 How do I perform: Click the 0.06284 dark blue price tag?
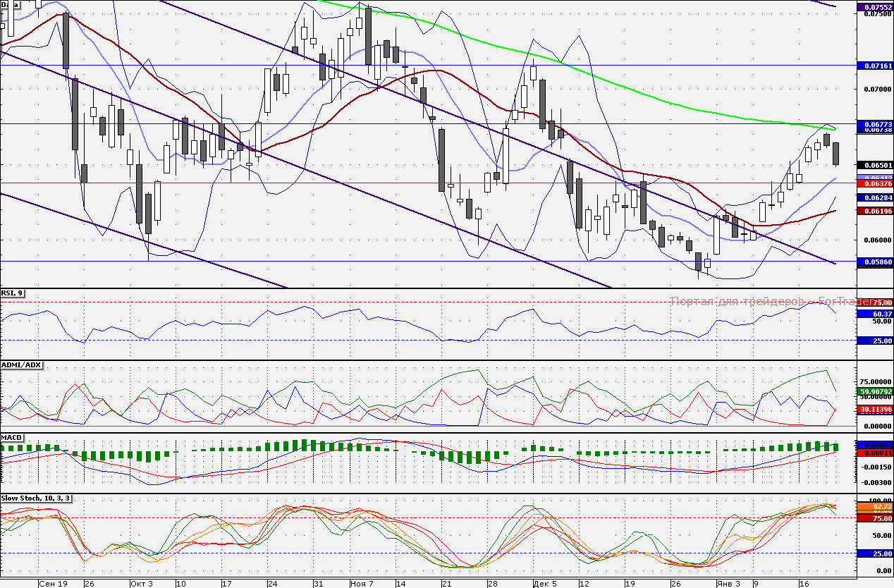tap(874, 198)
